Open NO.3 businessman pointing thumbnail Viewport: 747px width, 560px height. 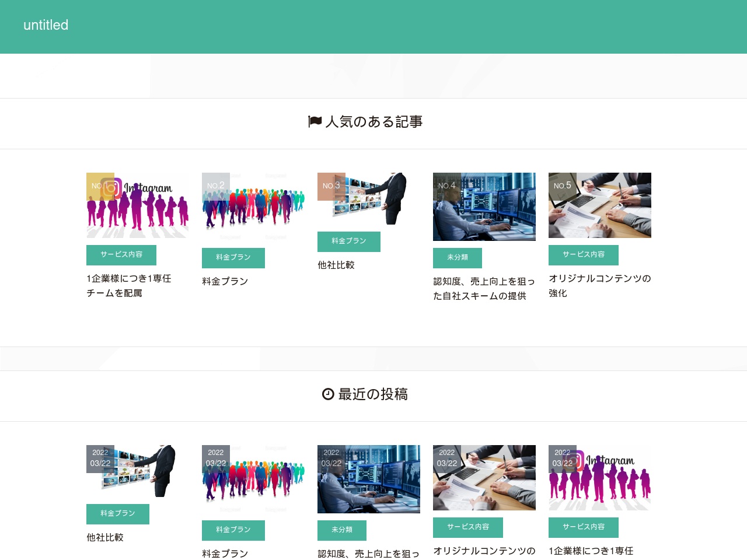[x=369, y=198]
